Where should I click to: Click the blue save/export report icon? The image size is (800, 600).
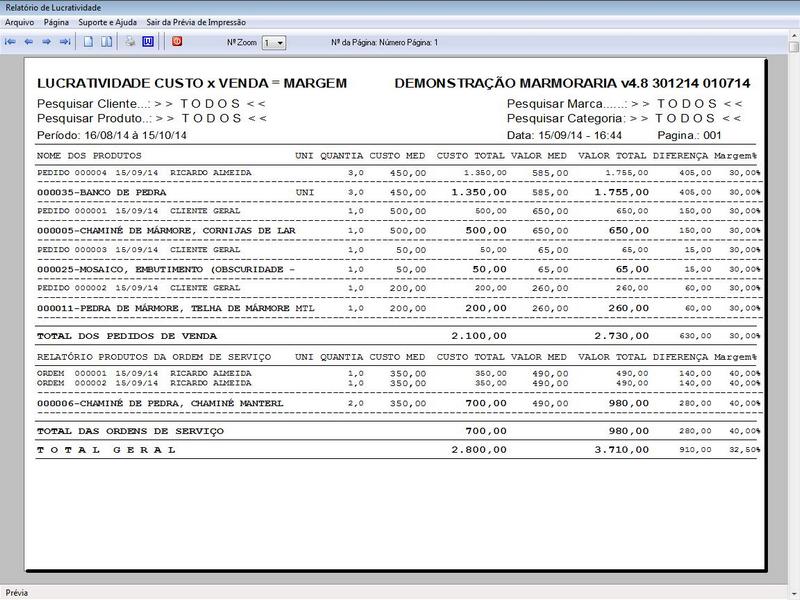[148, 42]
